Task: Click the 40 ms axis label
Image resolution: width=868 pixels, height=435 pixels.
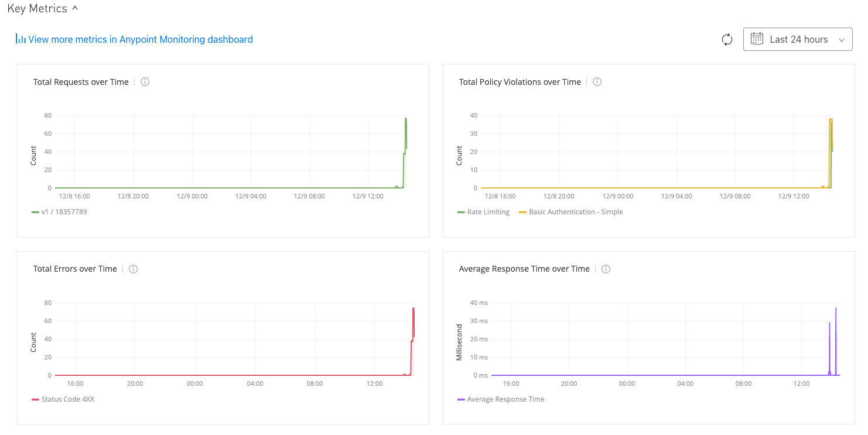Action: [479, 303]
